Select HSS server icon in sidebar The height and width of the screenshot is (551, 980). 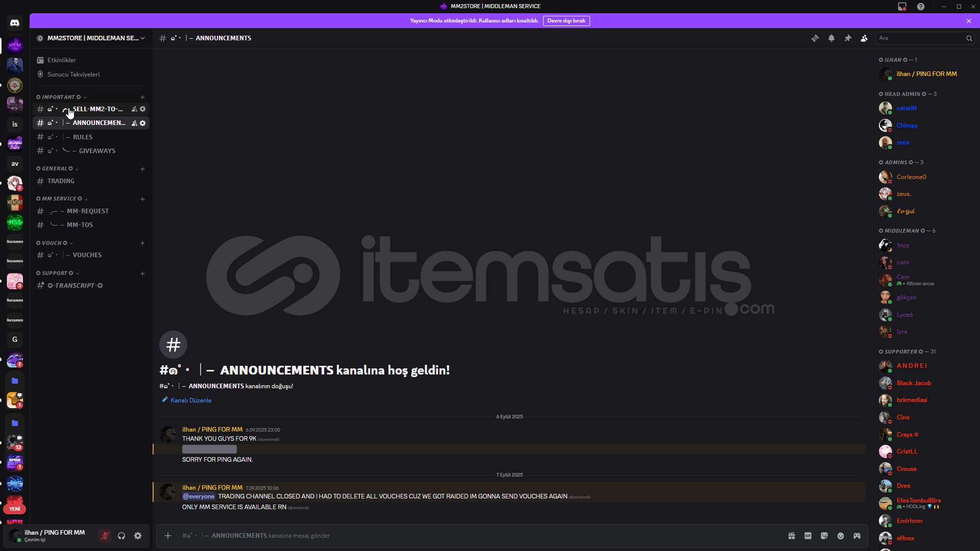point(15,222)
